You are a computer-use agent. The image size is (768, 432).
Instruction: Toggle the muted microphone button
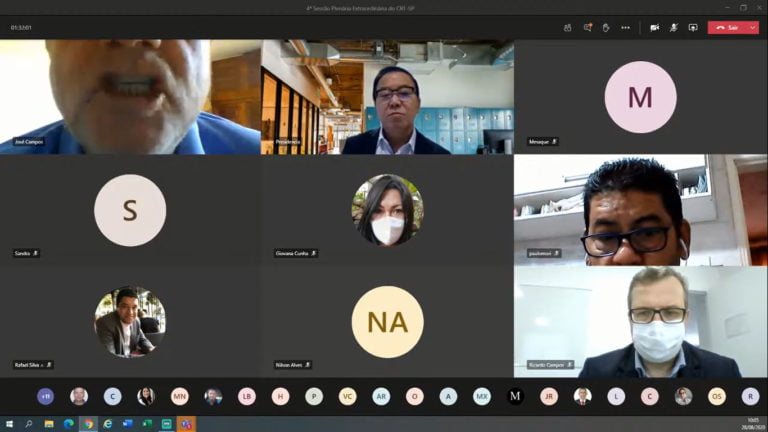tap(674, 28)
